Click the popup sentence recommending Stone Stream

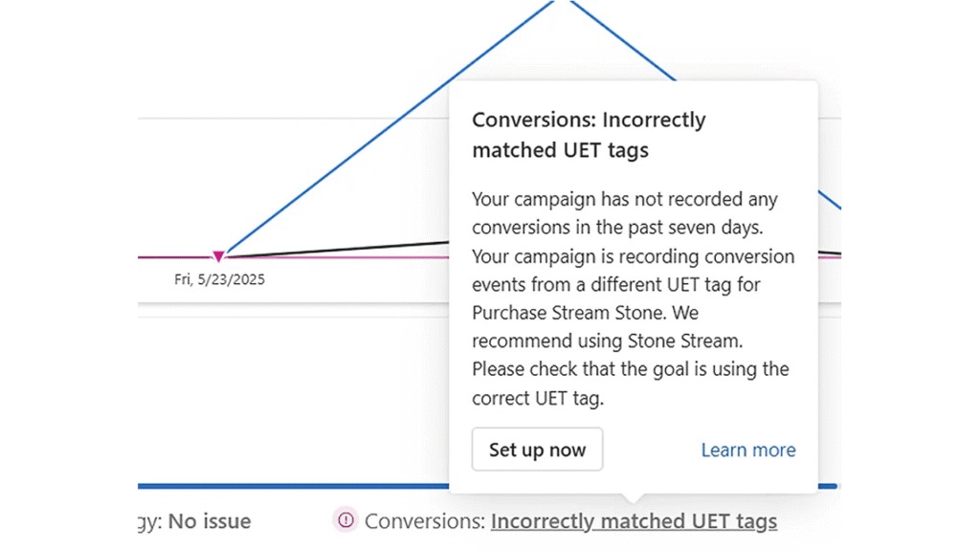click(607, 327)
